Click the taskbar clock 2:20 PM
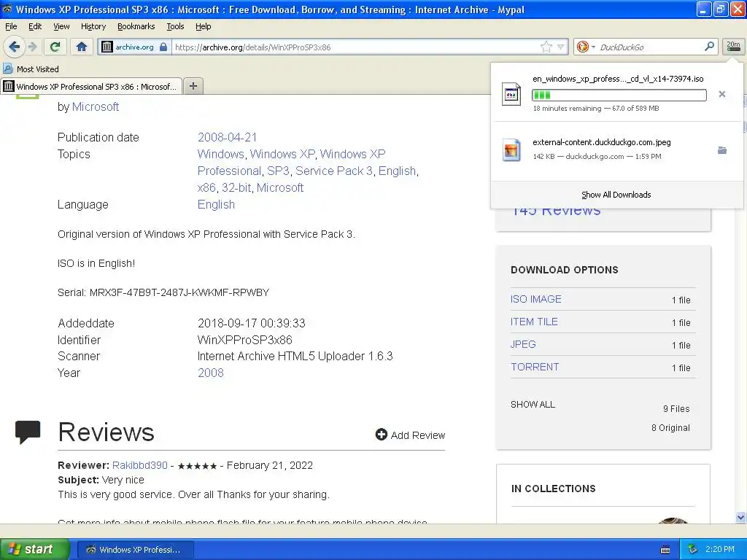The image size is (747, 560). pyautogui.click(x=720, y=549)
